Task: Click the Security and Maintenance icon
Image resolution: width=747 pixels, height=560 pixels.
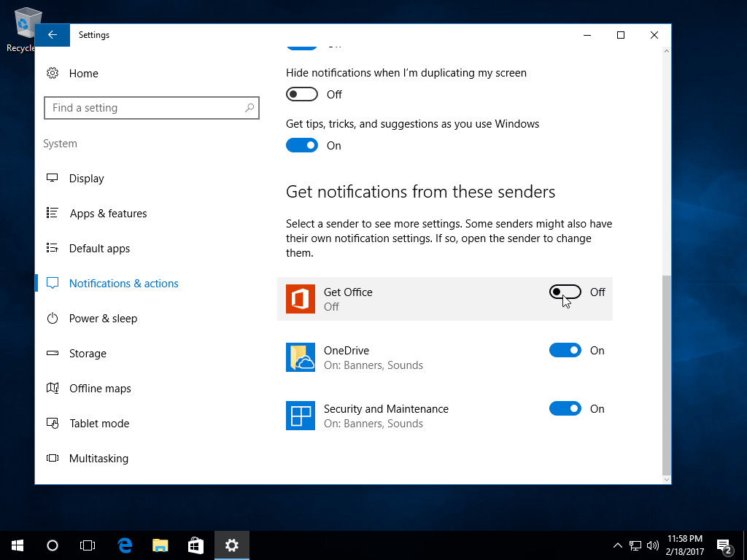Action: [301, 416]
